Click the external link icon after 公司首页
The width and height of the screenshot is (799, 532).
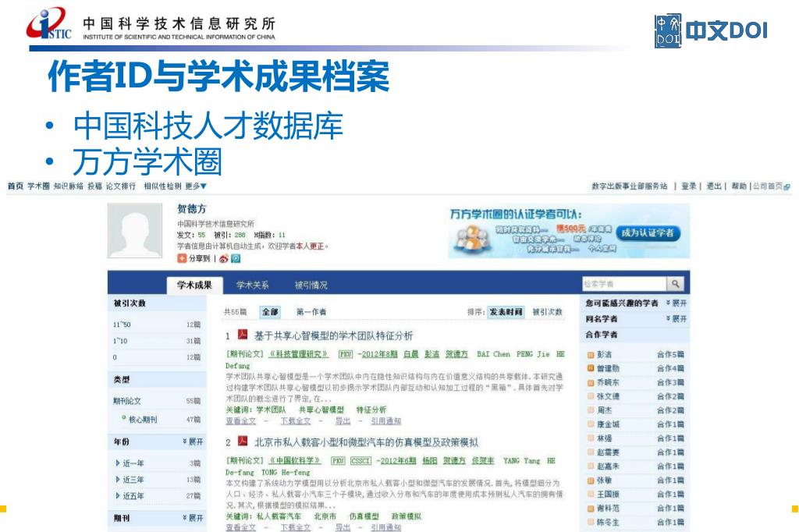click(x=787, y=187)
